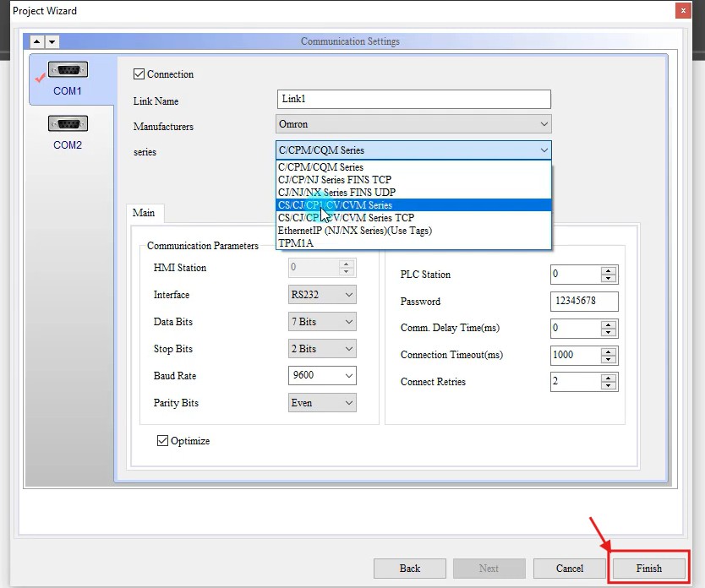Close the Project Wizard window
Viewport: 705px width, 588px height.
(683, 10)
